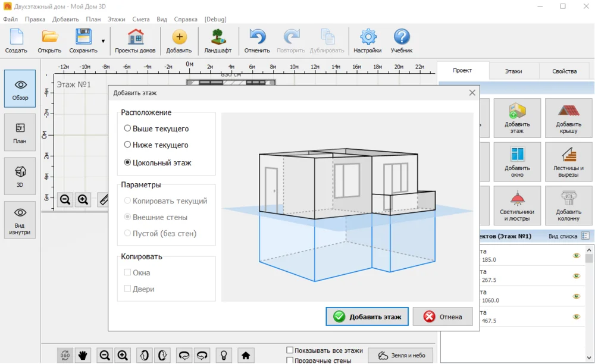Choose the 'Ниже текущего' radio option
The image size is (595, 364).
pos(127,145)
